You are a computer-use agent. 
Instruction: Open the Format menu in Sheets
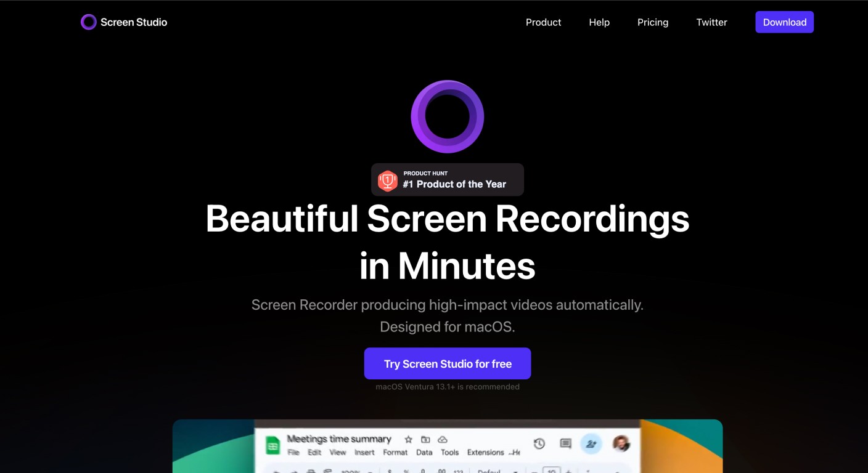point(396,452)
